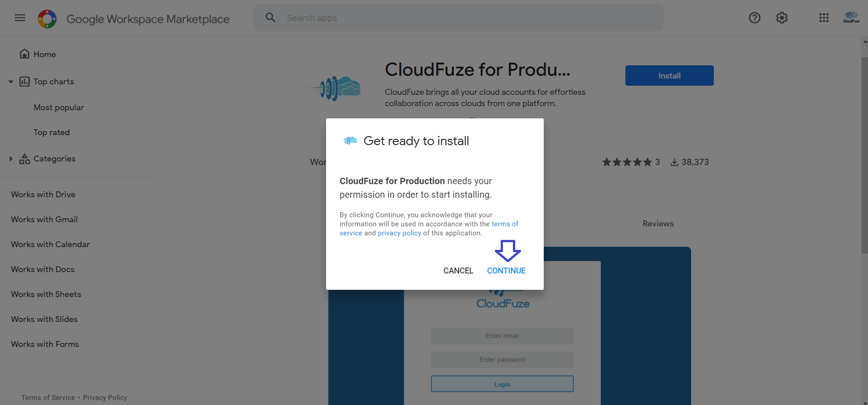Go to Home in the sidebar

click(44, 54)
